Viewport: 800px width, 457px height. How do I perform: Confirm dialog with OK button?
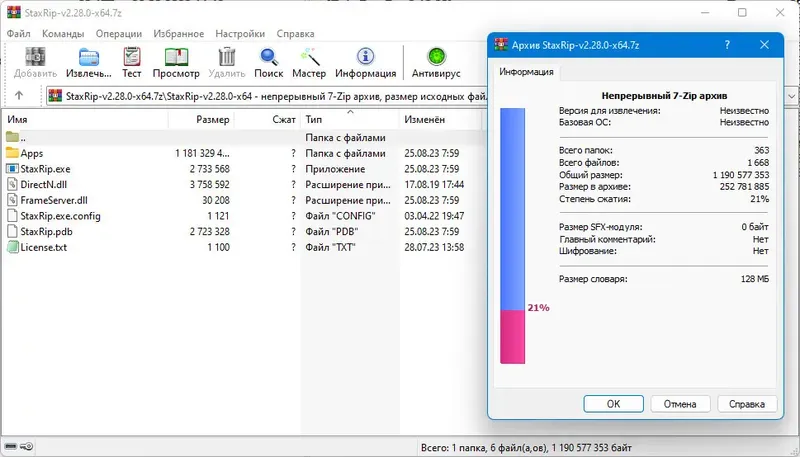613,404
